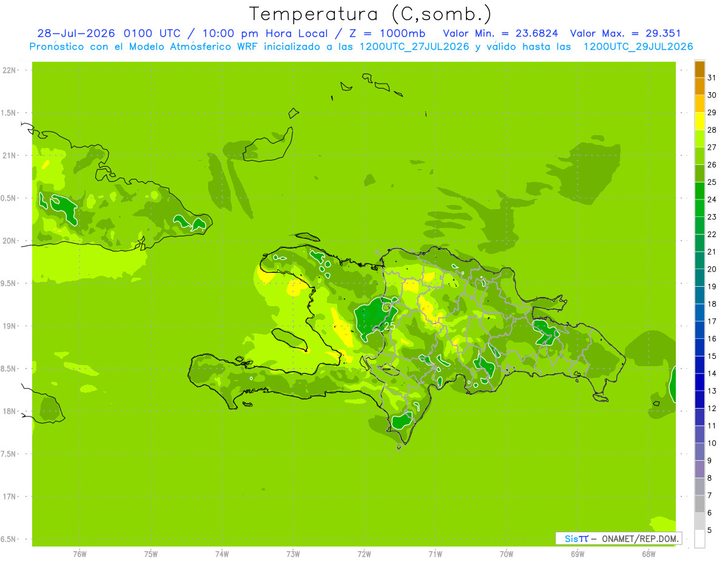Click the legend swatch between 20 and 21
Screen dimensions: 728x562
pos(699,260)
